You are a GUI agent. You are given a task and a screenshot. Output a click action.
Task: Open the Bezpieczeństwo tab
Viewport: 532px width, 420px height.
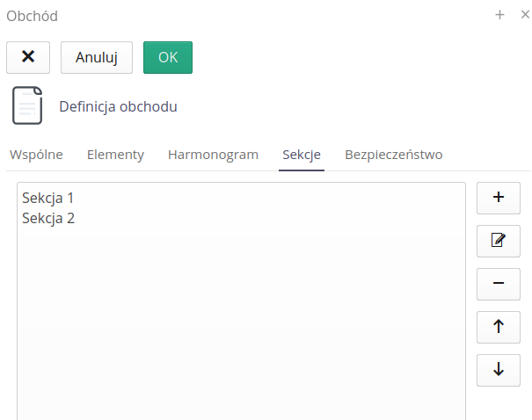393,155
